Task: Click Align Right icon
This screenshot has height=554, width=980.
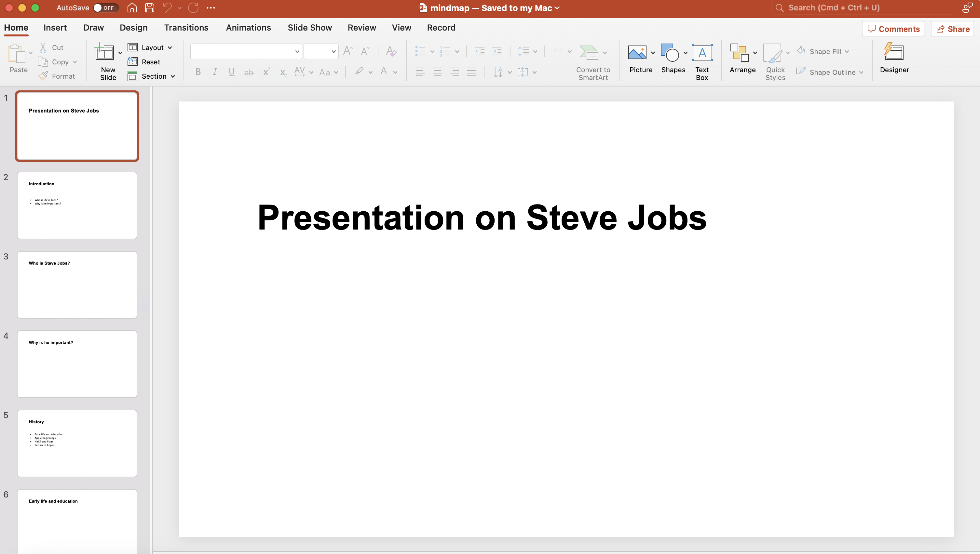Action: [454, 72]
